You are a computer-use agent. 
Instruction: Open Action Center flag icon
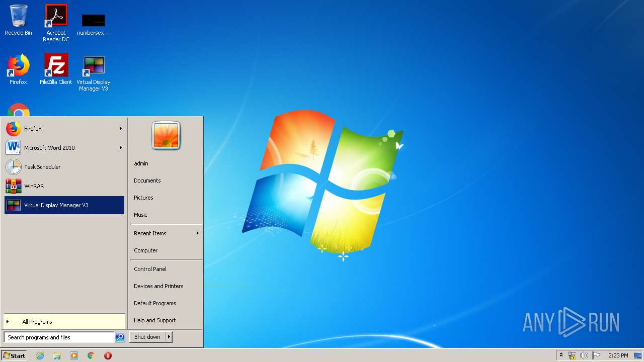point(596,355)
